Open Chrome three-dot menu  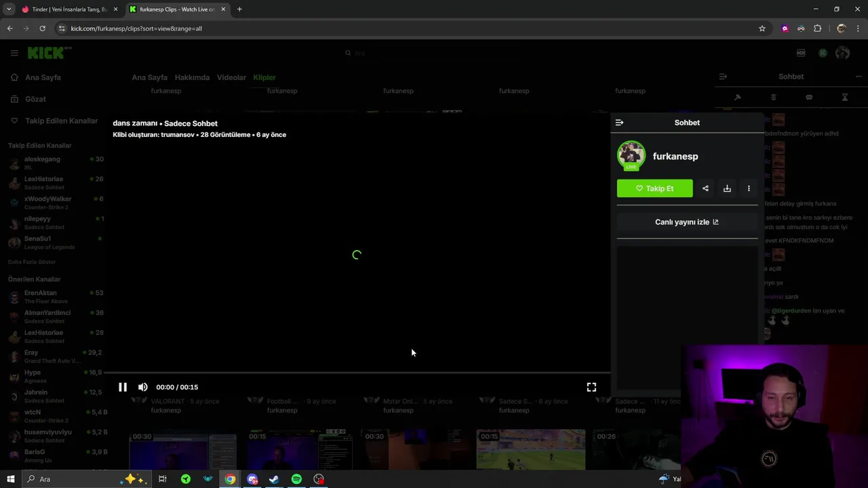tap(859, 28)
